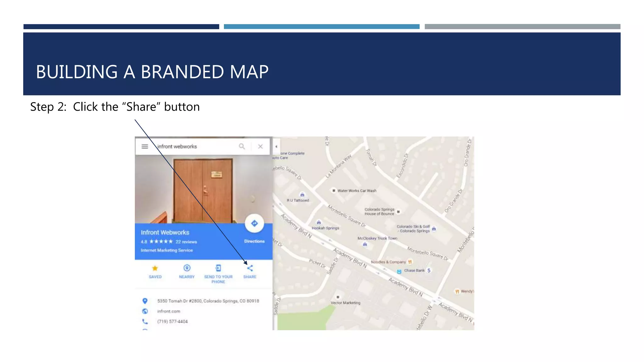
Task: Click the 'Escondido Dr' street label
Action: pyautogui.click(x=402, y=166)
